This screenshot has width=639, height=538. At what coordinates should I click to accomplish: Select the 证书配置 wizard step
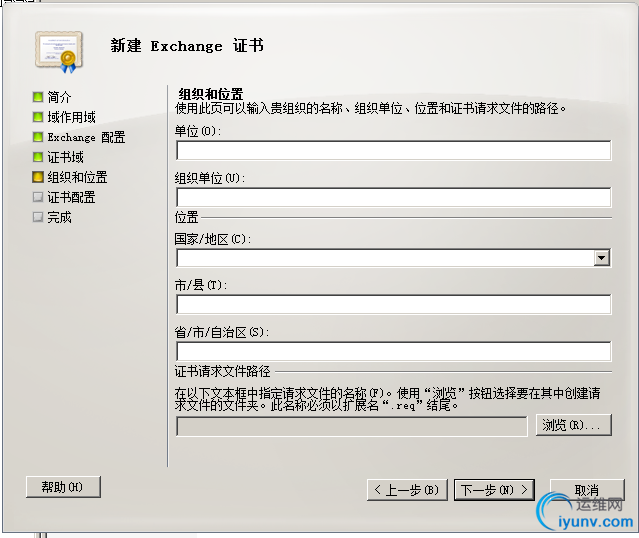(x=71, y=197)
